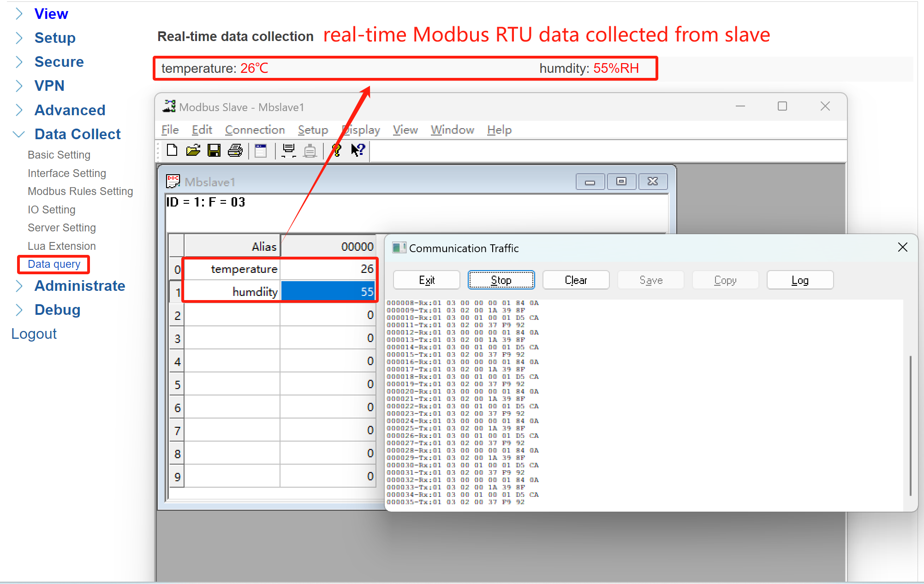This screenshot has height=584, width=924.
Task: Click the Print toolbar icon
Action: click(235, 150)
